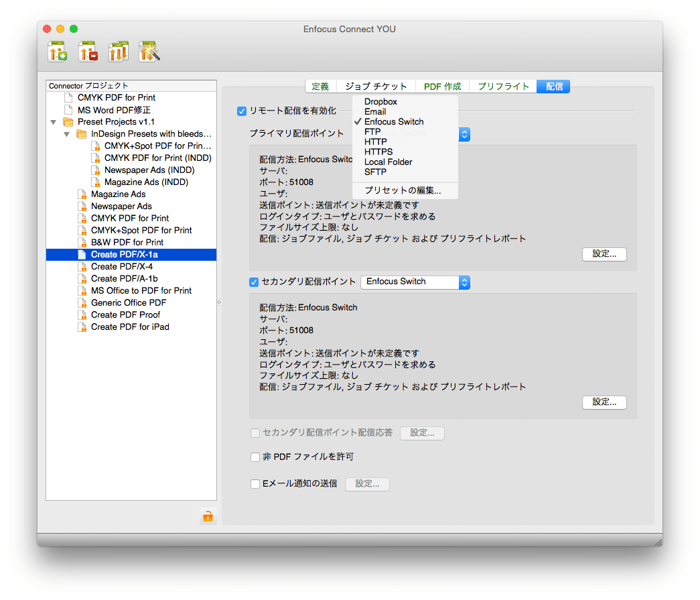Click the orange padlock icon below the project list

coord(208,516)
